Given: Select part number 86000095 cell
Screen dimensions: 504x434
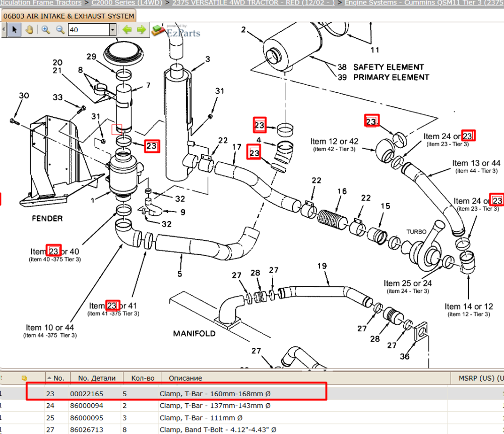Looking at the screenshot, I should (87, 418).
